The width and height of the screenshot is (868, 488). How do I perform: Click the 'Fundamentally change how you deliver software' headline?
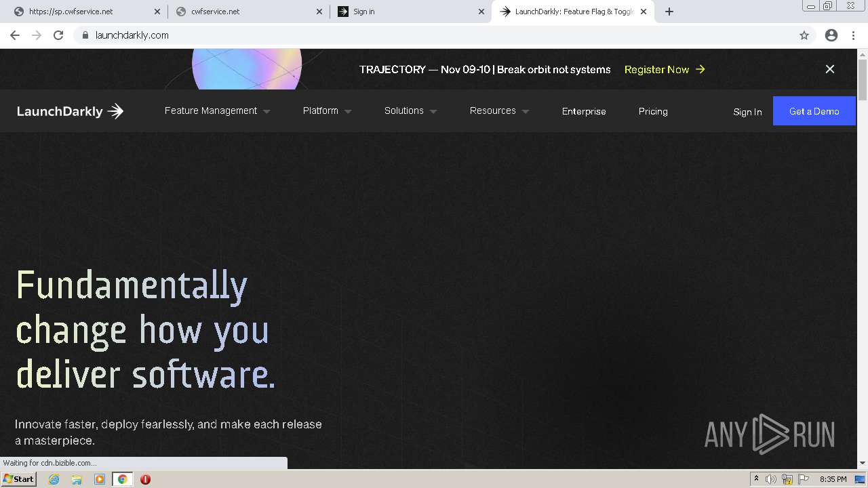(146, 329)
